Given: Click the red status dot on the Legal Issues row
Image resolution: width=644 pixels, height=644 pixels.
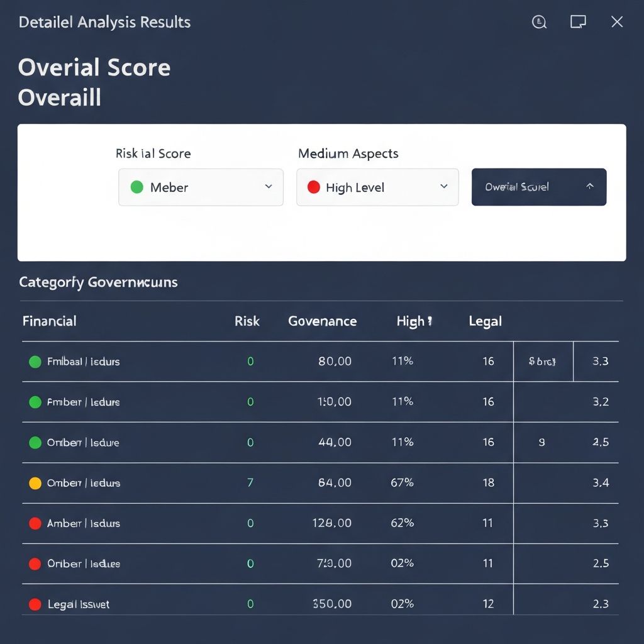Looking at the screenshot, I should pyautogui.click(x=35, y=603).
